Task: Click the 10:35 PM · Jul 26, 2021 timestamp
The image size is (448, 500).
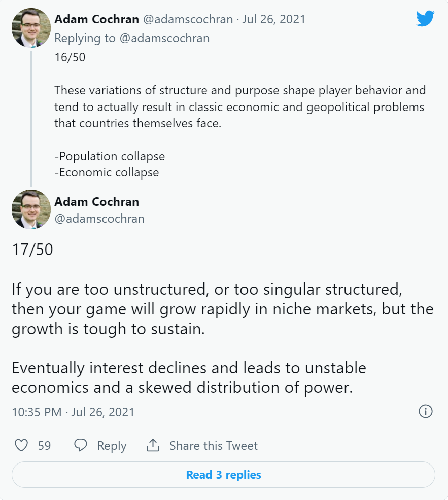Action: (x=73, y=412)
